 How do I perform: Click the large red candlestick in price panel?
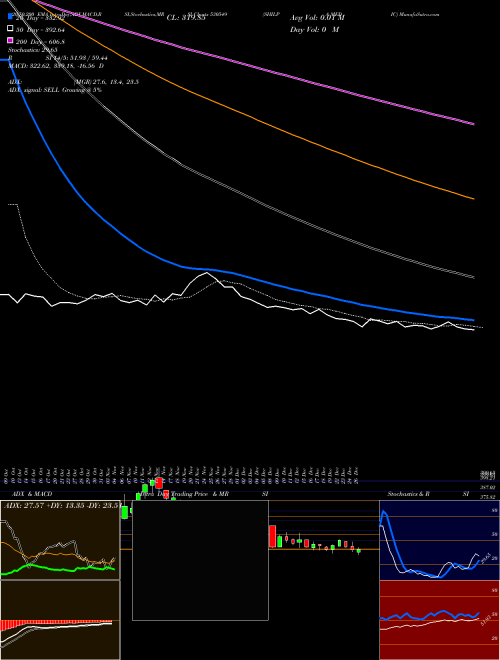272,536
